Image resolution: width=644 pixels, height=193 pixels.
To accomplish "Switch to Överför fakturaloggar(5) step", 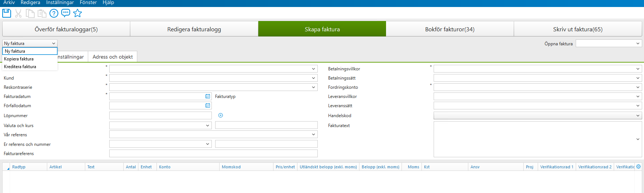I will [66, 29].
